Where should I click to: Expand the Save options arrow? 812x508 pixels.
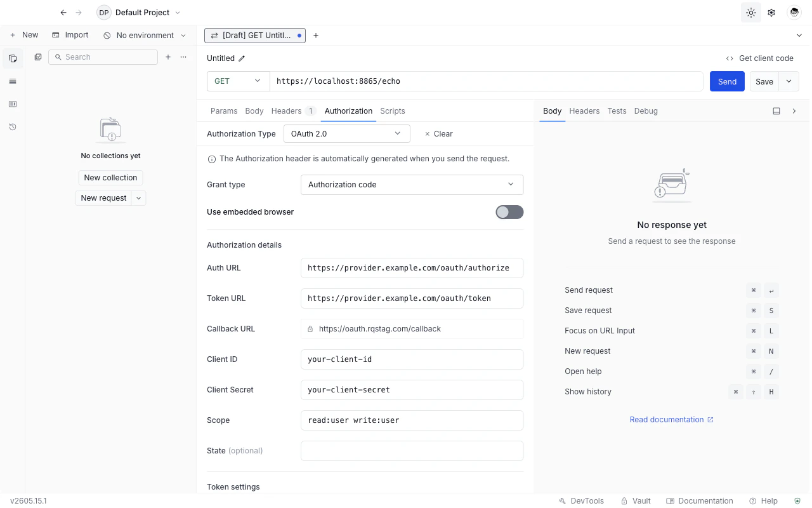pos(789,81)
